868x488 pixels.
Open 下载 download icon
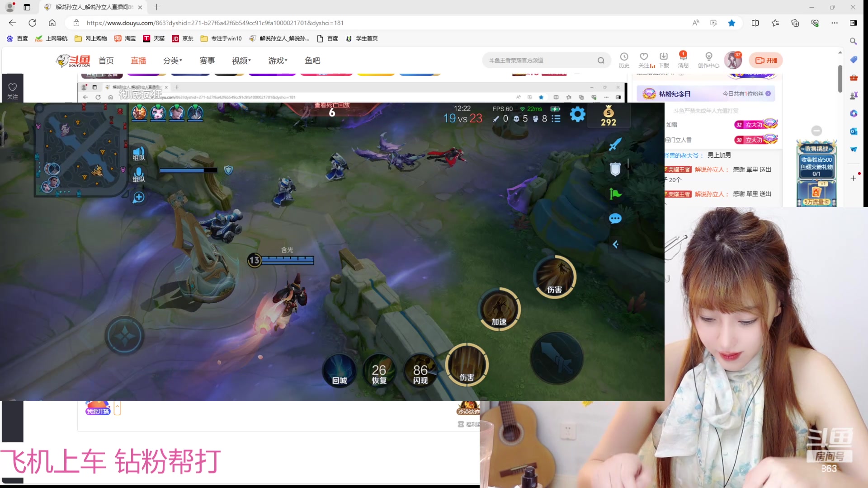coord(664,60)
